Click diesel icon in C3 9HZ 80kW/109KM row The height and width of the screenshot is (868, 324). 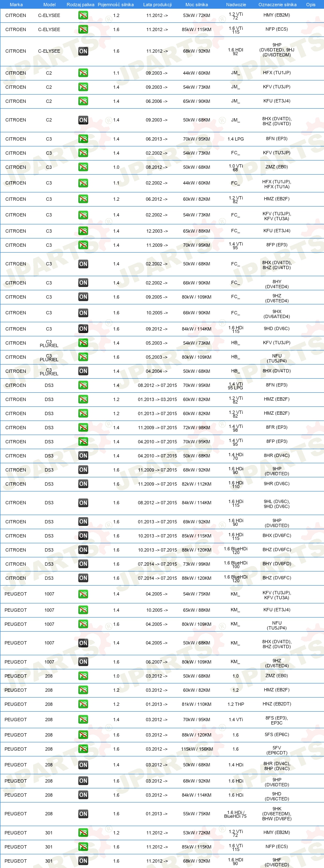(83, 297)
